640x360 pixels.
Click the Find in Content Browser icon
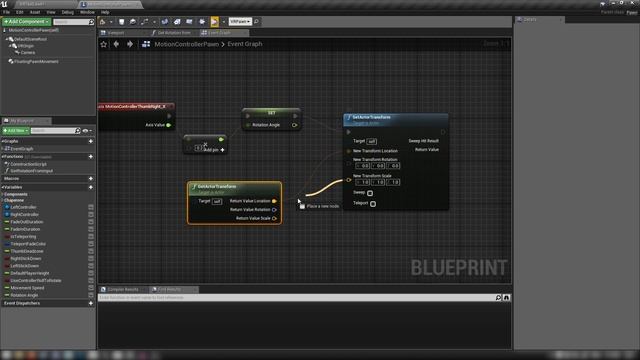(133, 22)
